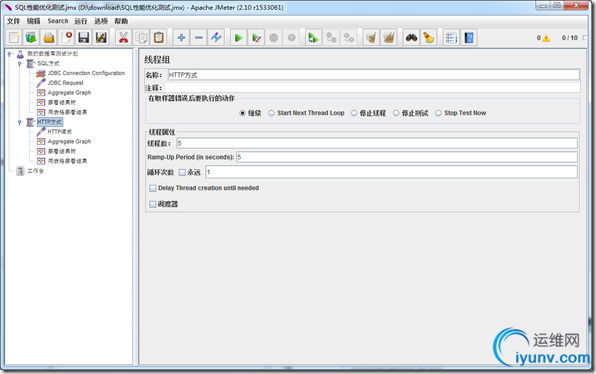Click the Toggle enable/disable icon

[216, 38]
